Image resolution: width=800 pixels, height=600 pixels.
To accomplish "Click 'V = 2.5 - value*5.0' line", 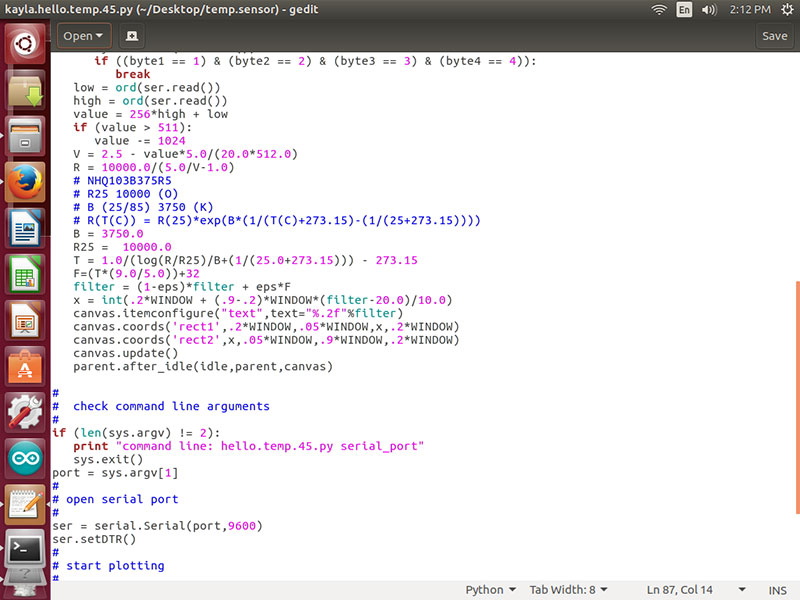I will [185, 154].
